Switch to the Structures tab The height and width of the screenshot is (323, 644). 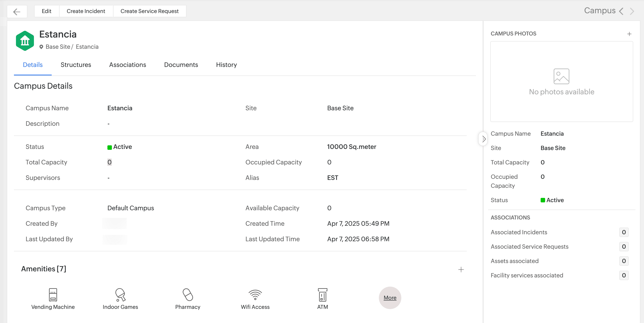(x=76, y=65)
